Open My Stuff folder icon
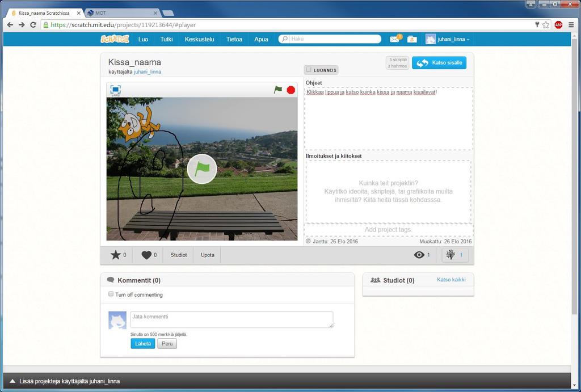Viewport: 581px width, 392px height. 412,39
